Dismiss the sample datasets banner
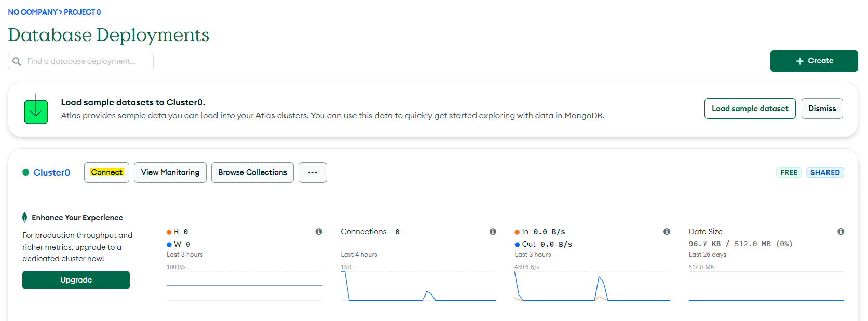The height and width of the screenshot is (321, 868). [822, 109]
